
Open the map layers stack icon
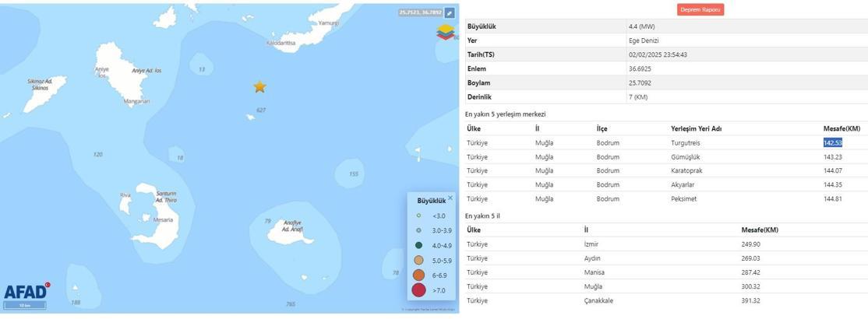click(x=445, y=32)
